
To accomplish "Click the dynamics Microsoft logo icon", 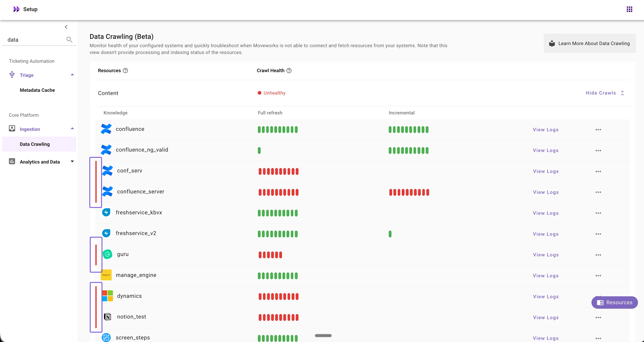I will 108,296.
